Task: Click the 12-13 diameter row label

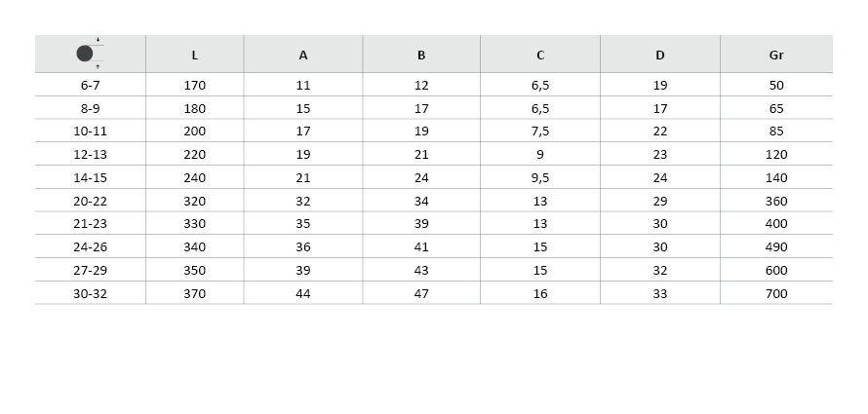Action: coord(91,155)
